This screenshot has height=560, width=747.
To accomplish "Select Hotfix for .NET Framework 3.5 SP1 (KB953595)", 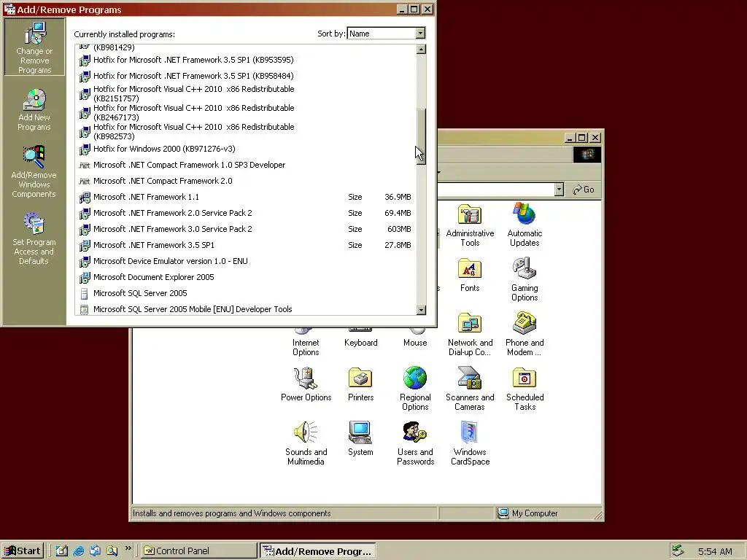I will (246, 60).
